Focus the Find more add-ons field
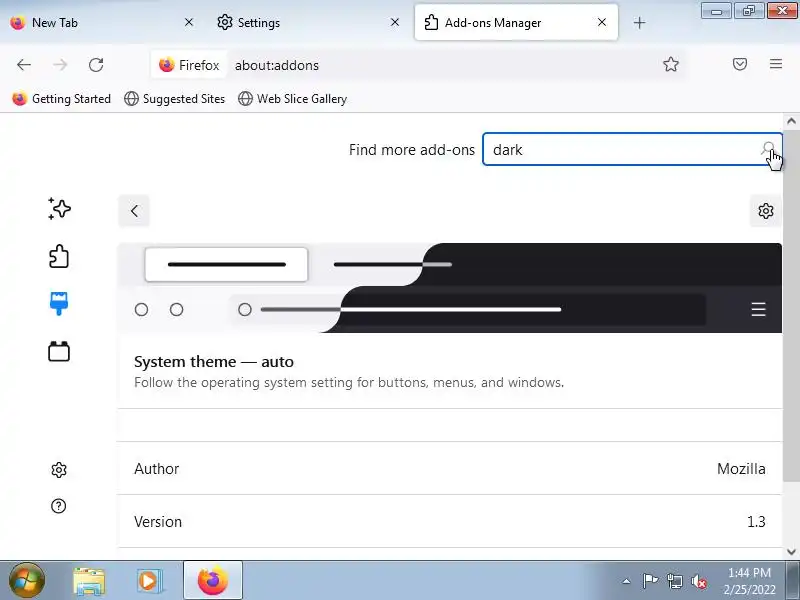Viewport: 800px width, 600px height. 632,149
